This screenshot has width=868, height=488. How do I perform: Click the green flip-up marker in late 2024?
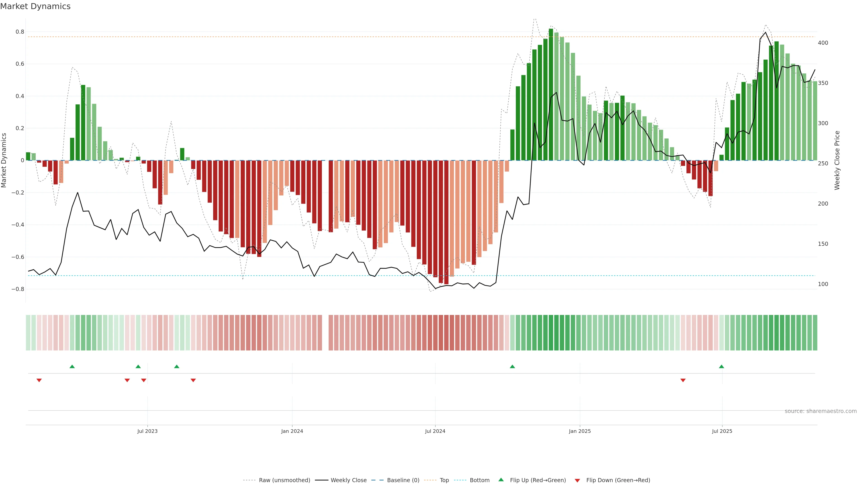512,366
